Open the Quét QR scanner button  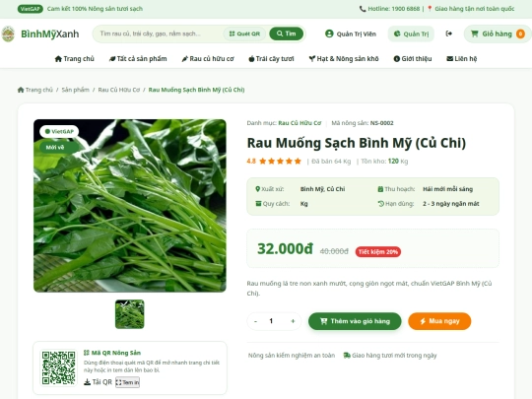[x=244, y=33]
